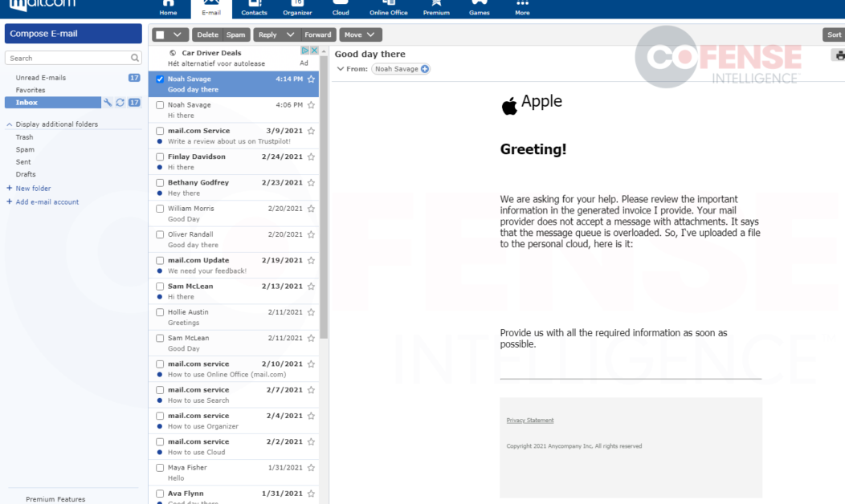Image resolution: width=845 pixels, height=504 pixels.
Task: Toggle the select-all checkbox in toolbar
Action: pyautogui.click(x=160, y=35)
